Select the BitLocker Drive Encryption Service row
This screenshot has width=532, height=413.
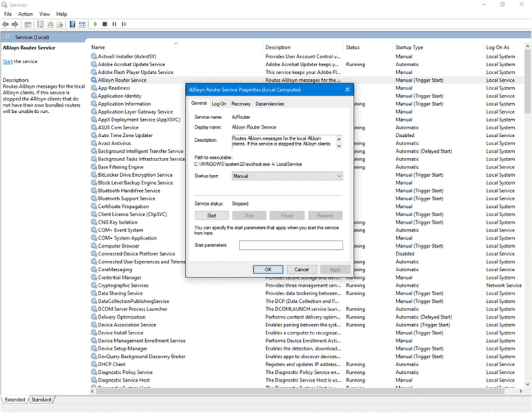pos(307,175)
